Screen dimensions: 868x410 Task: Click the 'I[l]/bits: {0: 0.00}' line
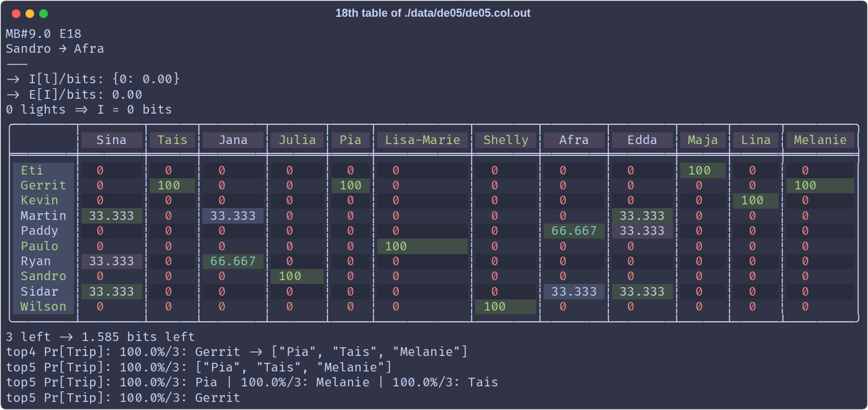[93, 79]
